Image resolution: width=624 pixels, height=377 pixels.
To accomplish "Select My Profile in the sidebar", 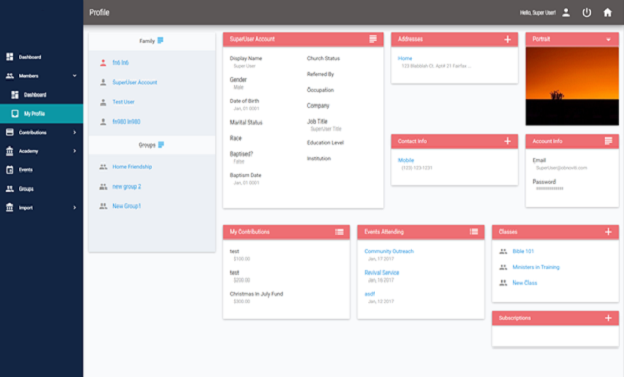I will click(41, 113).
